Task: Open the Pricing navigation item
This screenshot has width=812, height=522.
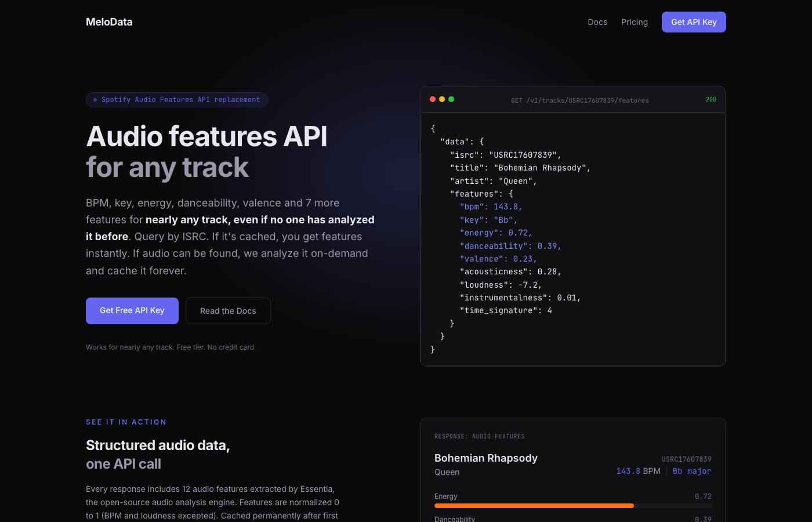Action: [635, 22]
